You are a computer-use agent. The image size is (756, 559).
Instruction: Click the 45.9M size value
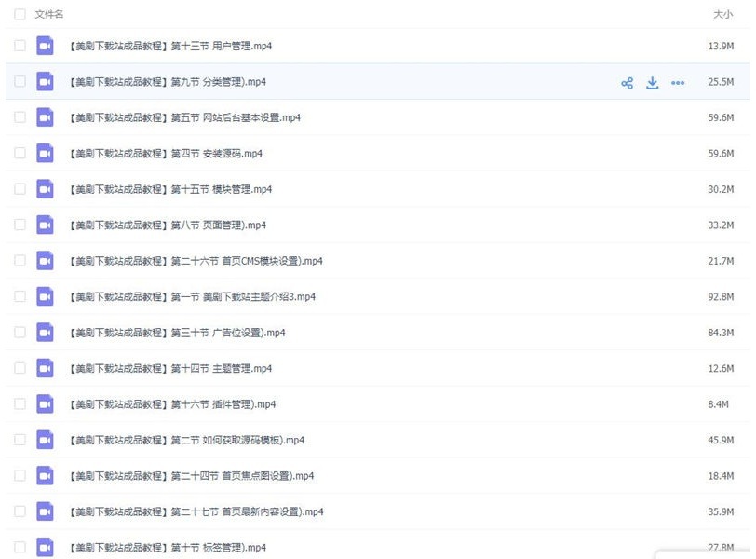tap(721, 440)
